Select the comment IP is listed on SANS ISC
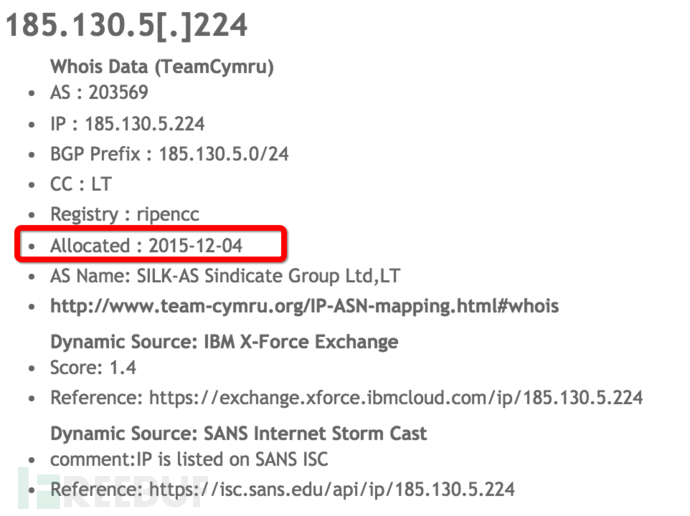 click(x=189, y=460)
